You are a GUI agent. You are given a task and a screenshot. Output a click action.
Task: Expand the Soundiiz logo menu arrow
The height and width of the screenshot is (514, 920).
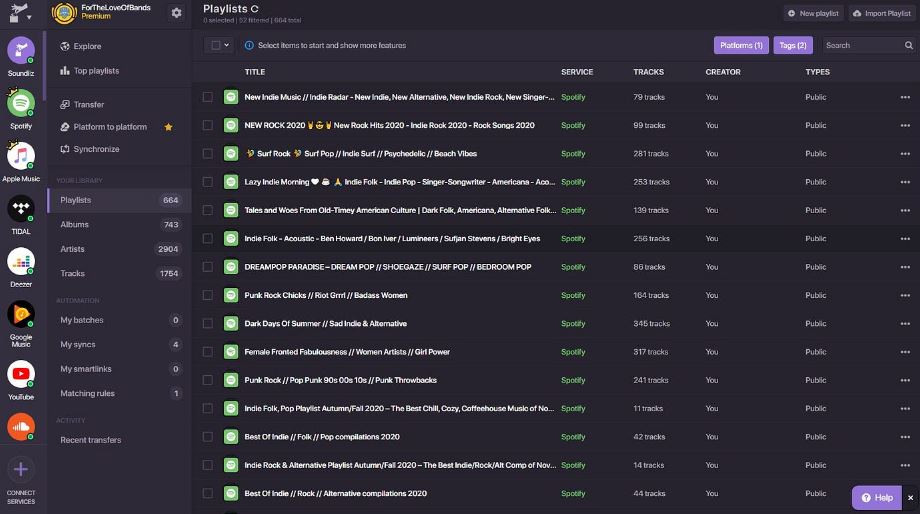pos(29,18)
